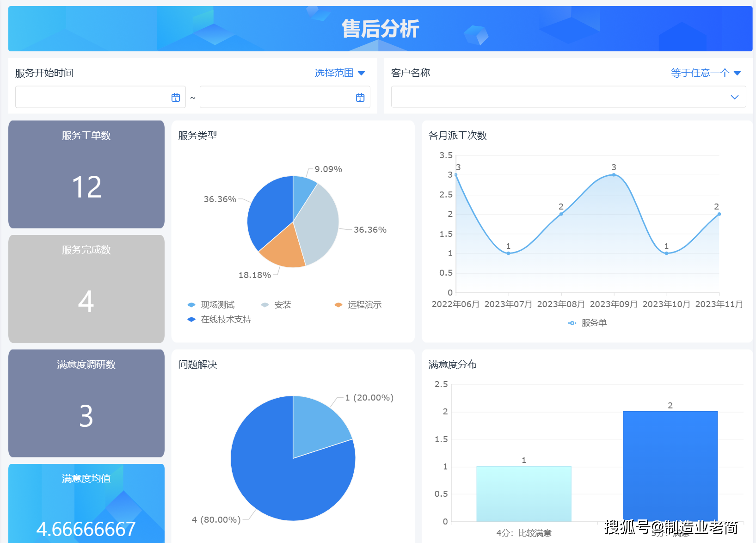Click the 1 (20.00%) slice in 问题解决

click(x=317, y=426)
